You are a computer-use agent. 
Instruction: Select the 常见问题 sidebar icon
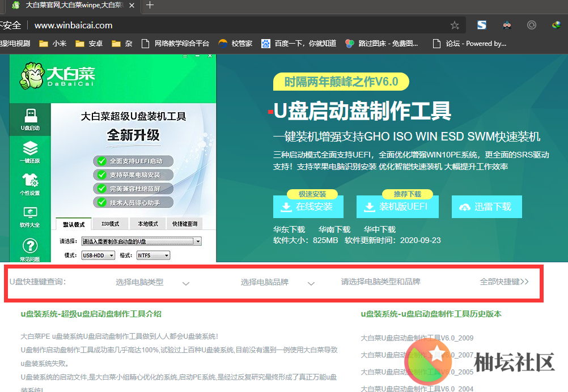tap(30, 250)
